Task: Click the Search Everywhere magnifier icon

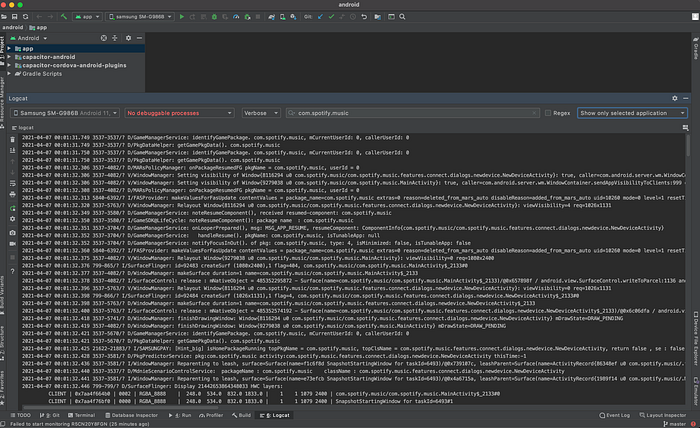Action: tap(402, 17)
